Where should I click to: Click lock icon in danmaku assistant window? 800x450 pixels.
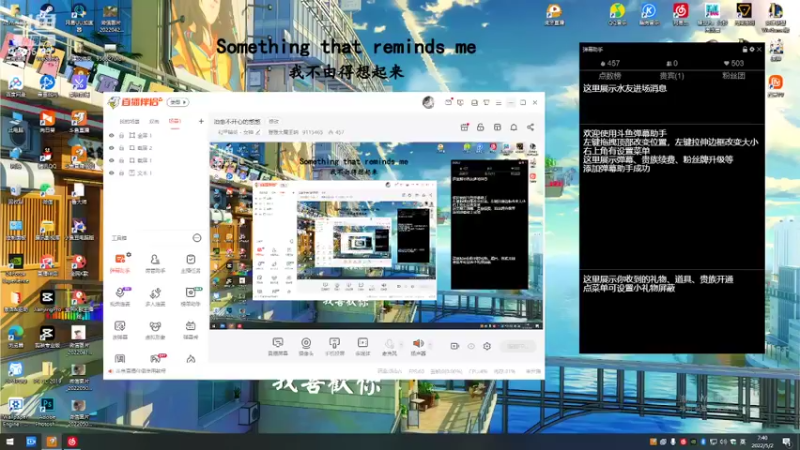745,49
